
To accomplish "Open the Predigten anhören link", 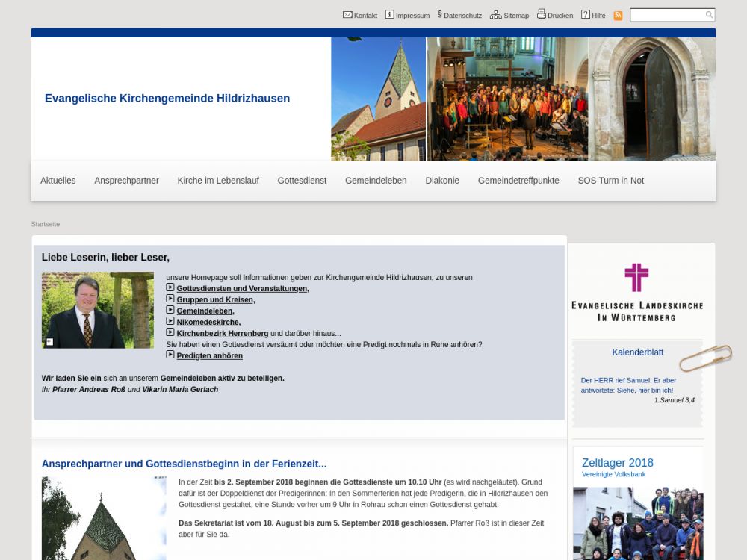I will [209, 356].
